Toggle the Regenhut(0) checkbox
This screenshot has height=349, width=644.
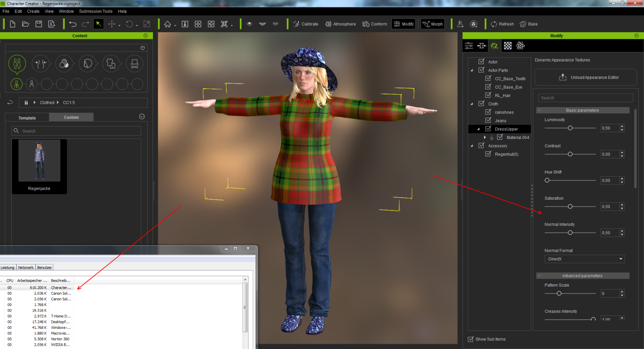coord(488,154)
